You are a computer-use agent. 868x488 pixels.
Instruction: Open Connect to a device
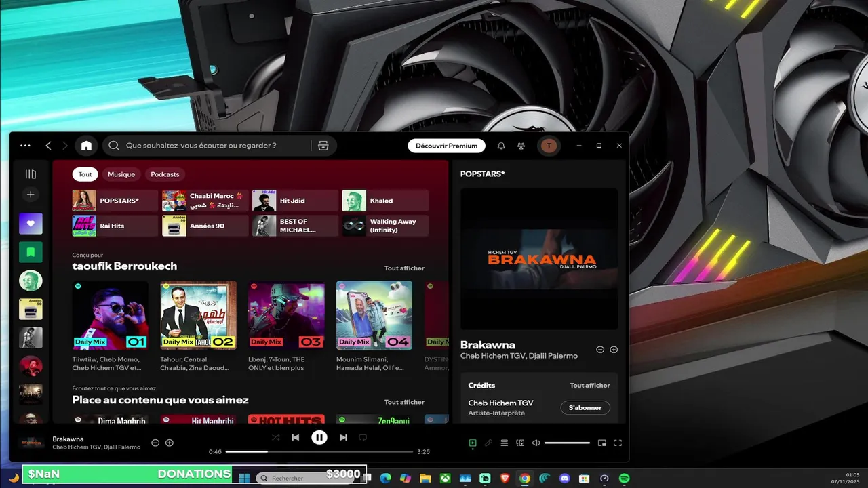pyautogui.click(x=520, y=443)
